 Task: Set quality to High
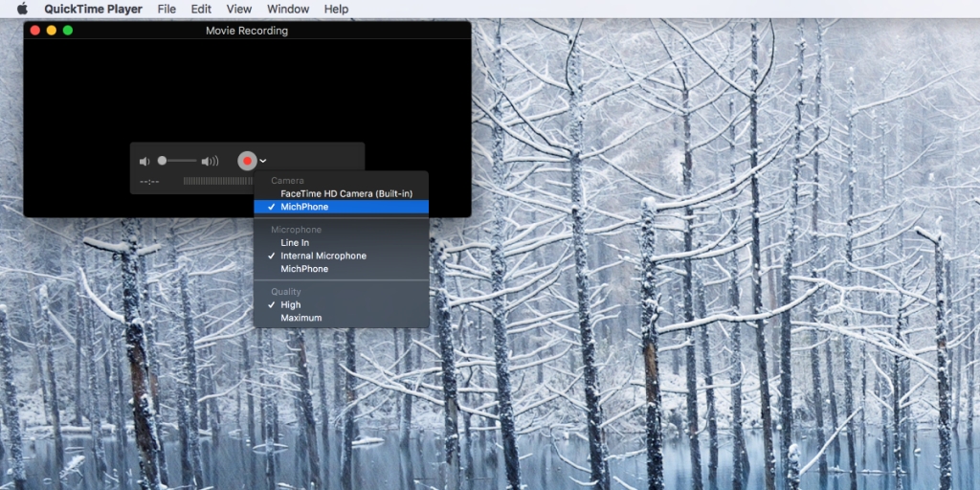342,305
